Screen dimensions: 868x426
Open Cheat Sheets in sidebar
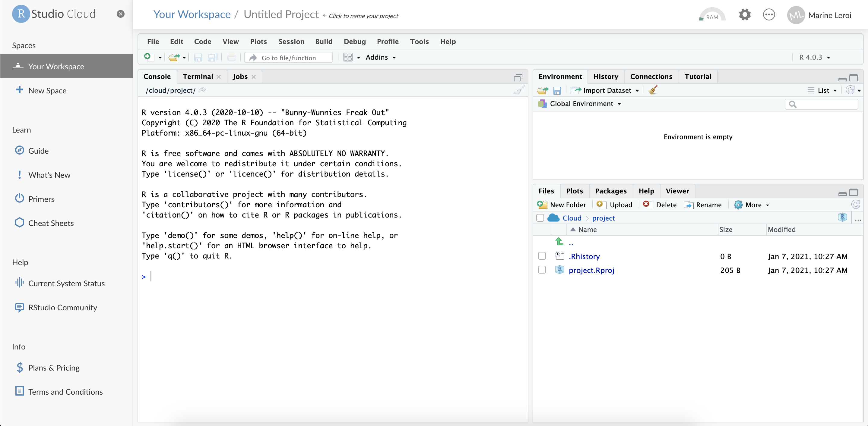[x=44, y=223]
